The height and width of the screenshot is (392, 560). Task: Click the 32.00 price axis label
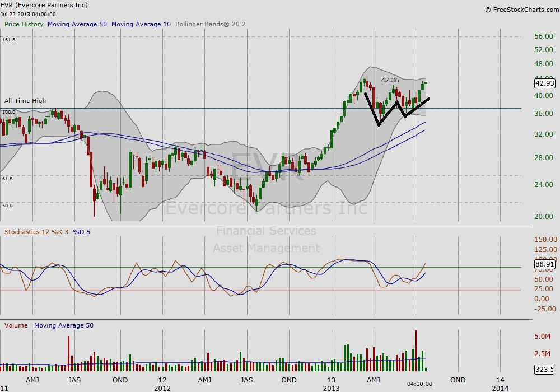pos(544,134)
